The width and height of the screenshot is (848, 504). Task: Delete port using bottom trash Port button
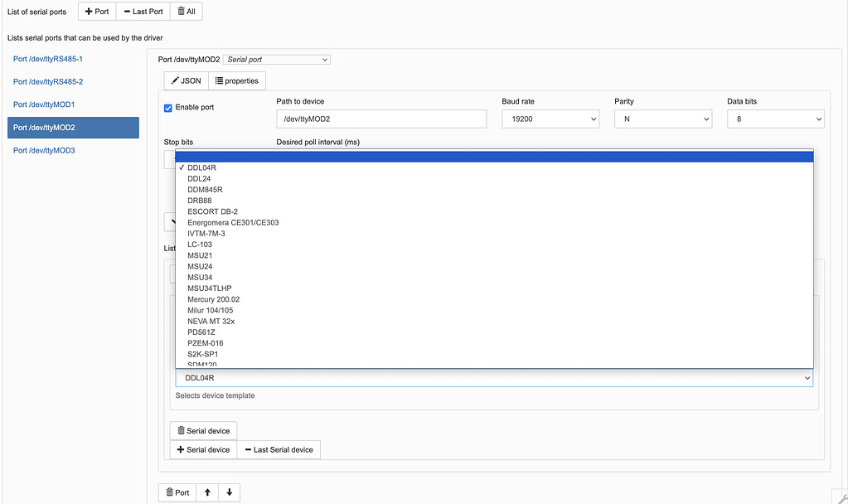pos(177,492)
